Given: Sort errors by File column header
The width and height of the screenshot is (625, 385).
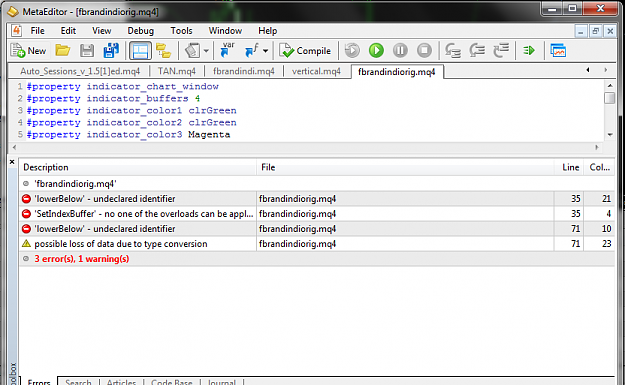Looking at the screenshot, I should pyautogui.click(x=405, y=167).
